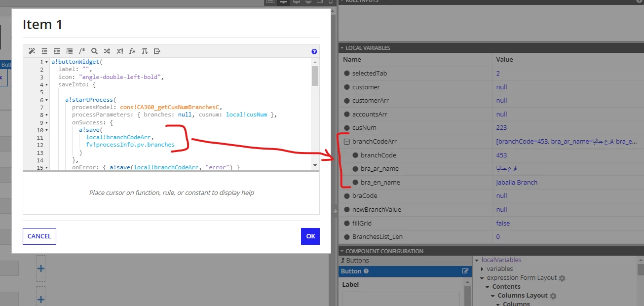Viewport: 644px width, 306px height.
Task: Click the edit icon on Button header
Action: click(x=465, y=271)
